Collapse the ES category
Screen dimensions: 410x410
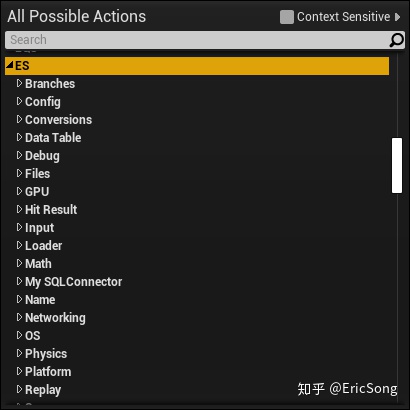tap(10, 64)
